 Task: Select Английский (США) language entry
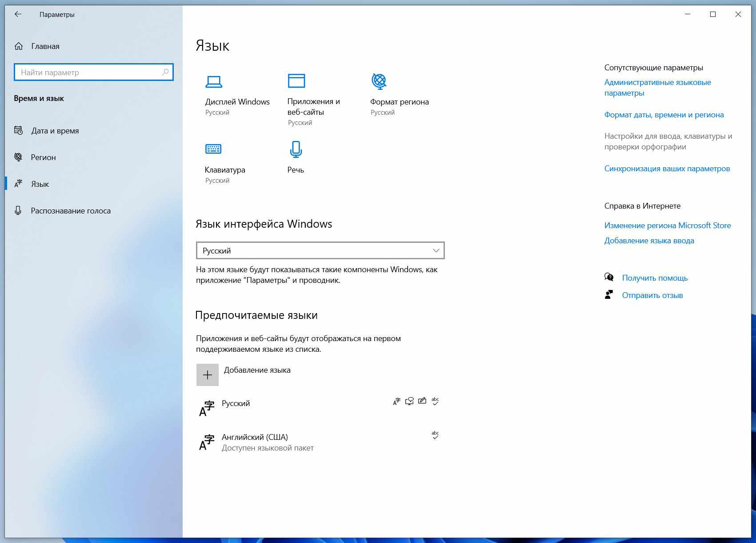[255, 438]
